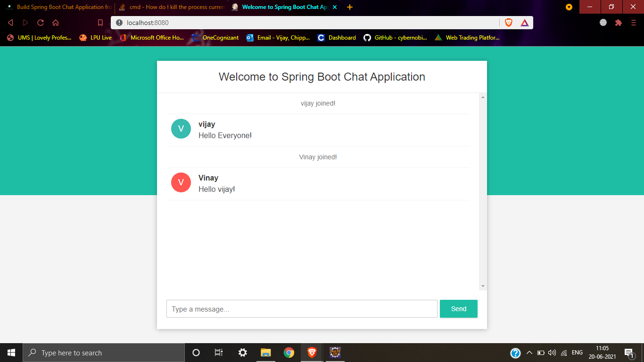Click the orange dropdown icon in title bar

pos(569,7)
